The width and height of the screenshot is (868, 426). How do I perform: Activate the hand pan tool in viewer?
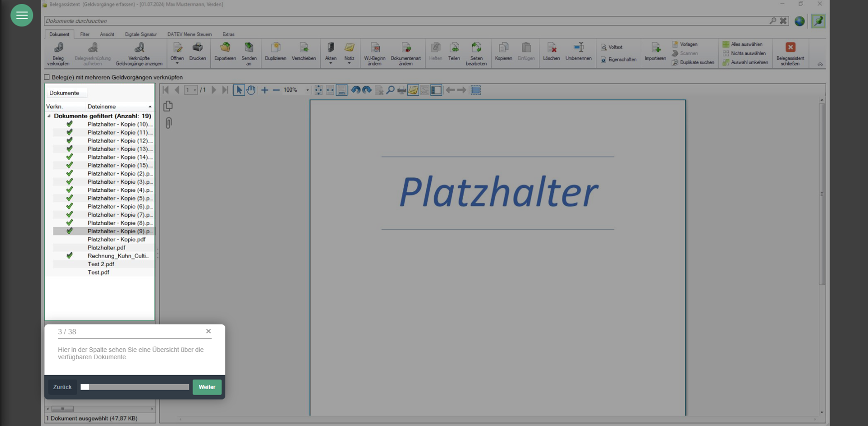[251, 90]
